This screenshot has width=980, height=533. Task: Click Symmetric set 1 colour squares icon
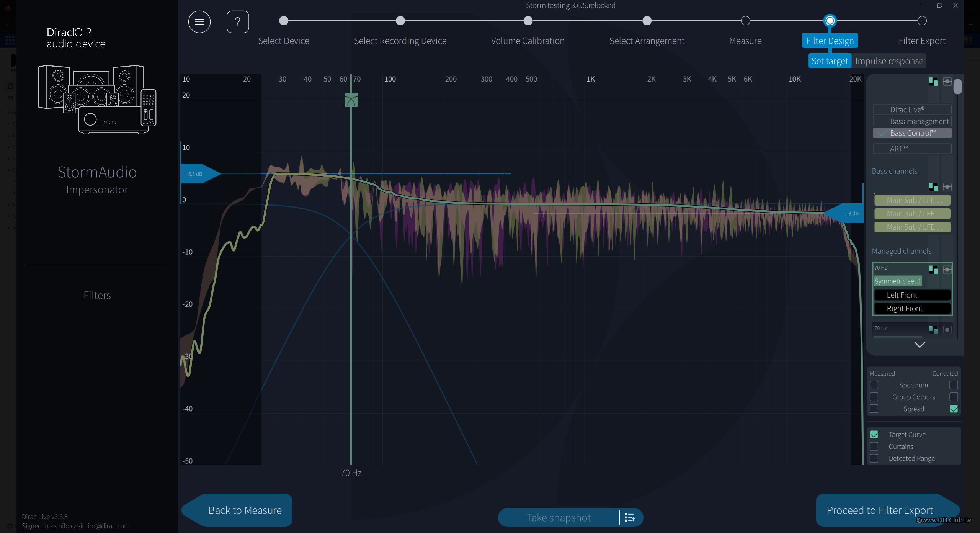(933, 270)
